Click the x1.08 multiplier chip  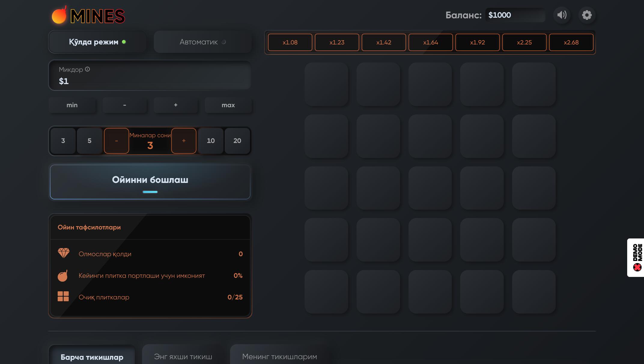pyautogui.click(x=290, y=42)
